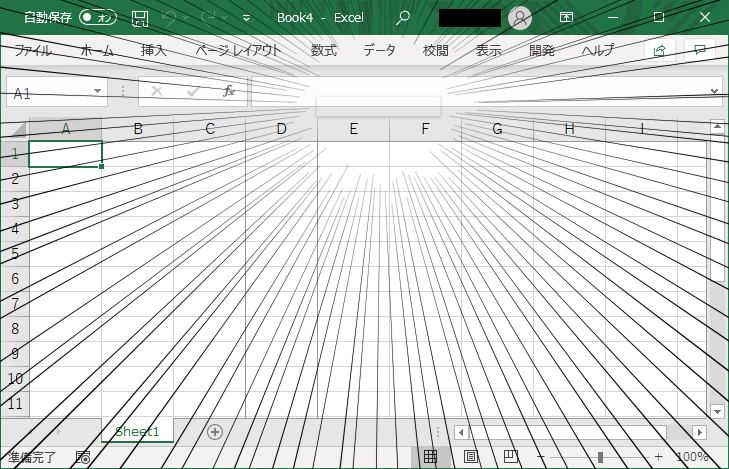Click the 100% zoom level
729x469 pixels.
(692, 457)
